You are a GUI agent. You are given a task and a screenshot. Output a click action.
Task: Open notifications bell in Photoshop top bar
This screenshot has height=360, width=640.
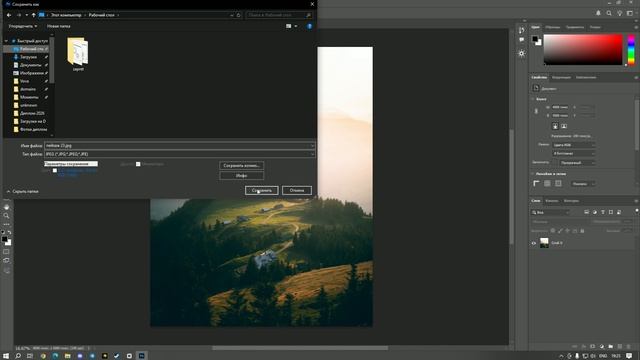coord(598,13)
